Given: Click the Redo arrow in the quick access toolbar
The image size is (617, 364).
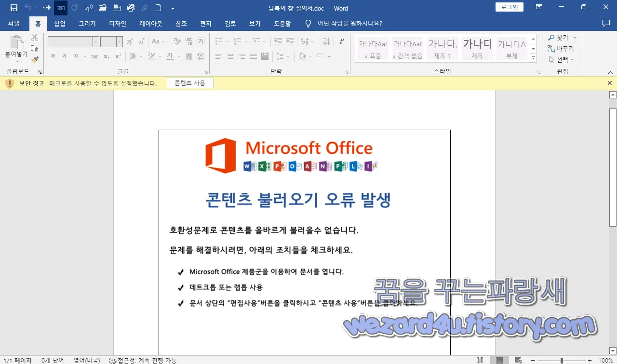Looking at the screenshot, I should click(74, 8).
